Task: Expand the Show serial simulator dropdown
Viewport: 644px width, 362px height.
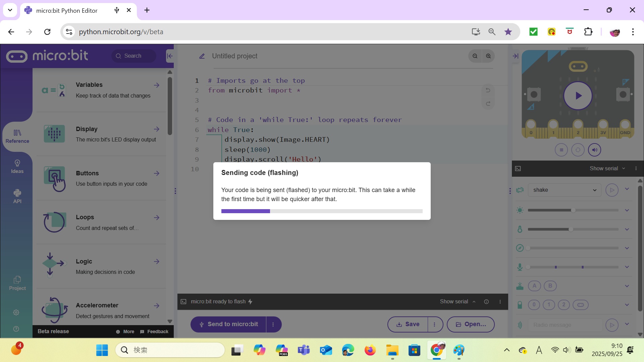Action: point(607,169)
